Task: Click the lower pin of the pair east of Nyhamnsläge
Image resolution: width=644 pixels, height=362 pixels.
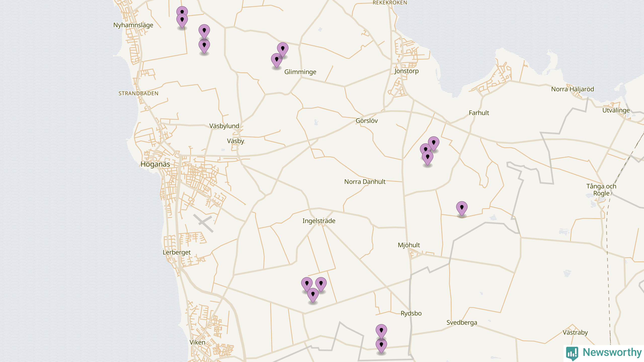Action: pyautogui.click(x=182, y=21)
